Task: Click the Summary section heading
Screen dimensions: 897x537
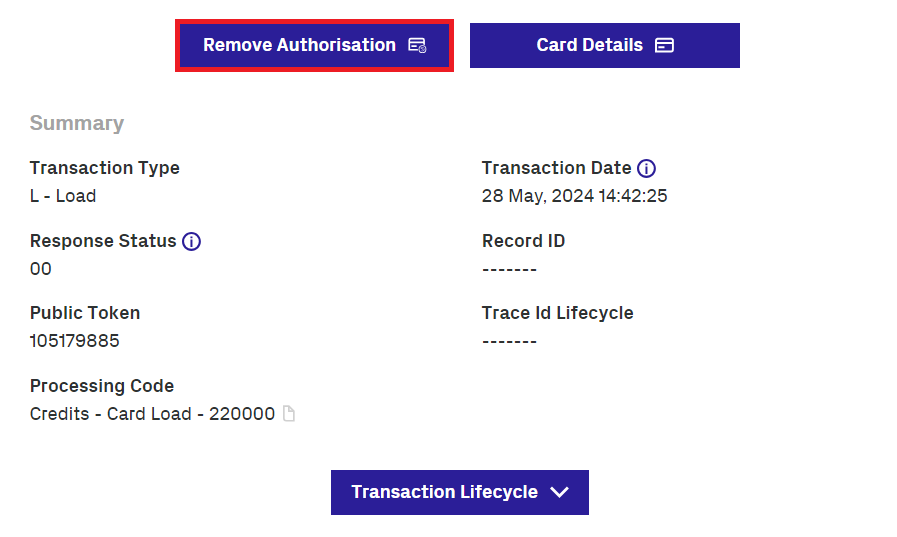Action: [x=77, y=123]
